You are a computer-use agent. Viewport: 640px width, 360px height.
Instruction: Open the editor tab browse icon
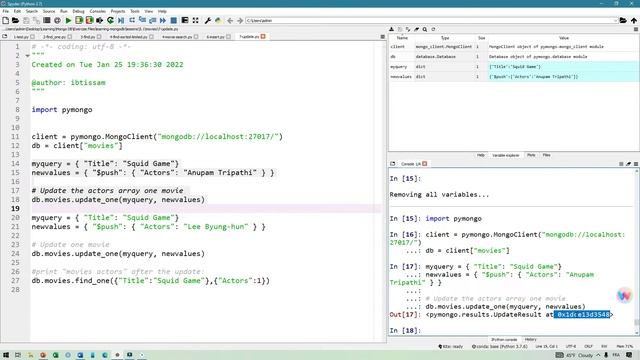pyautogui.click(x=5, y=37)
